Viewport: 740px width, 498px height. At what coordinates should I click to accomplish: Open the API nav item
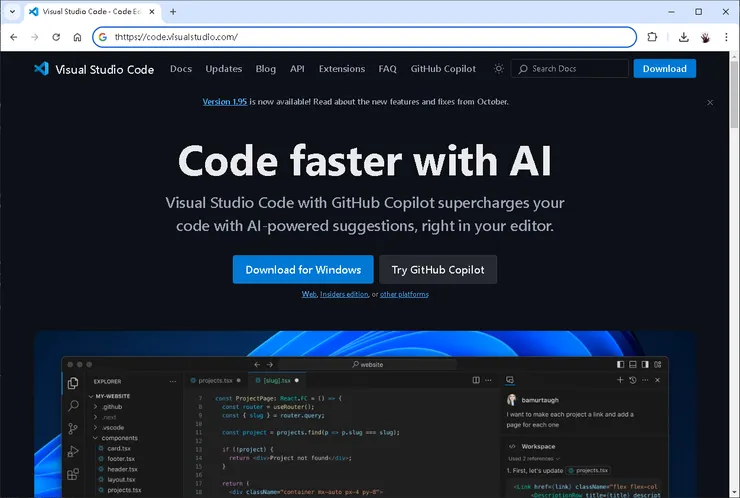[297, 68]
